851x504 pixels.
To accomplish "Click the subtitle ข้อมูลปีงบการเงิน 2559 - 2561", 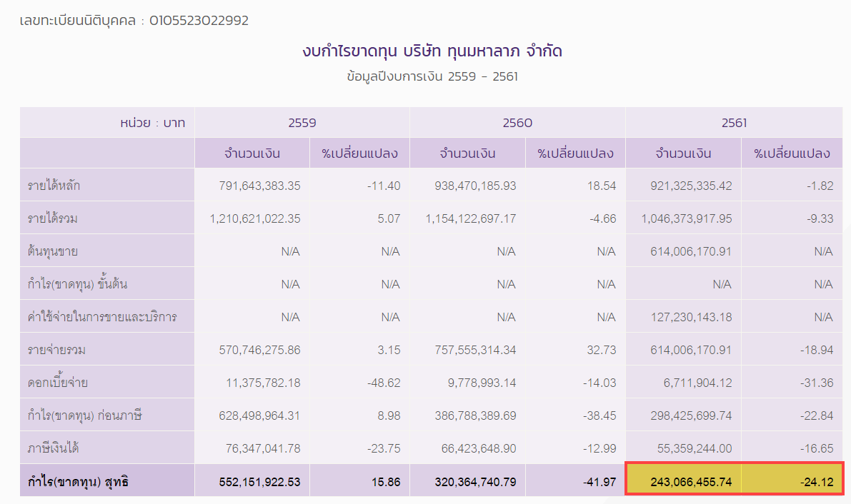I will 432,76.
